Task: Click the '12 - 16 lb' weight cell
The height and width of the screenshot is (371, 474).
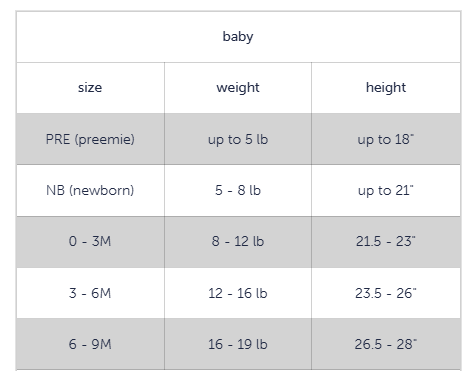Action: 238,293
